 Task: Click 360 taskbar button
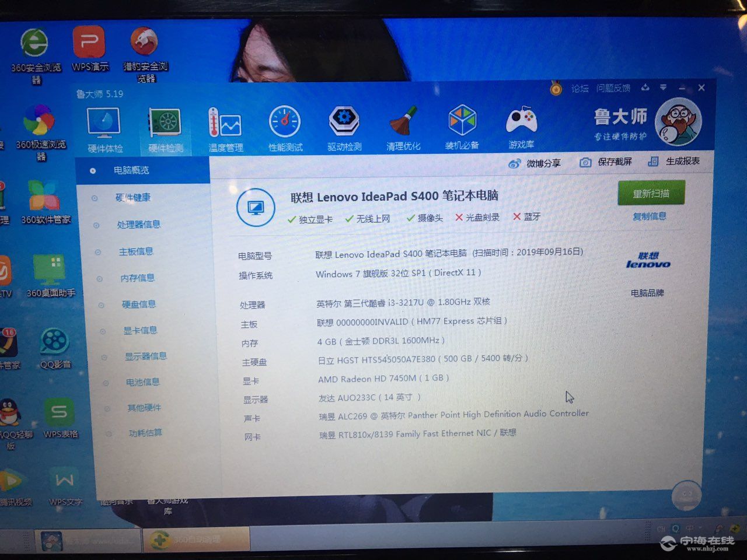[197, 540]
